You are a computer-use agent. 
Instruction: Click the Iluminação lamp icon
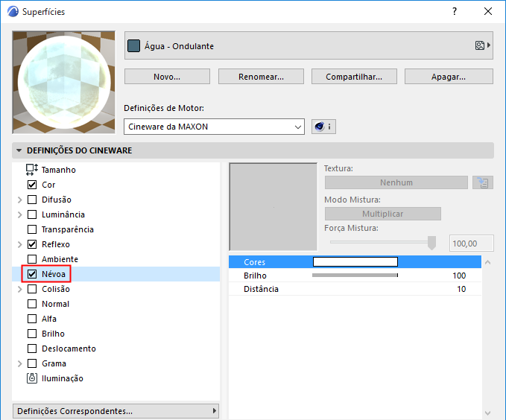coord(32,378)
